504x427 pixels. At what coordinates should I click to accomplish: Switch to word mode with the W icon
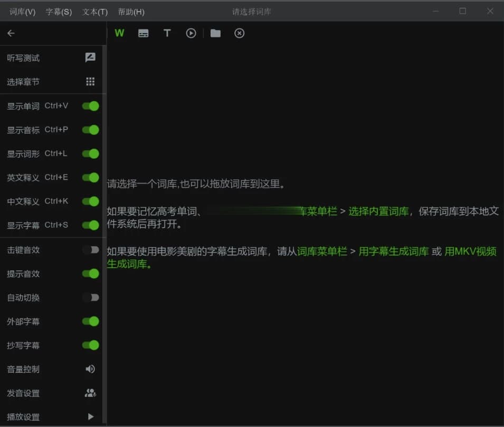(x=119, y=33)
